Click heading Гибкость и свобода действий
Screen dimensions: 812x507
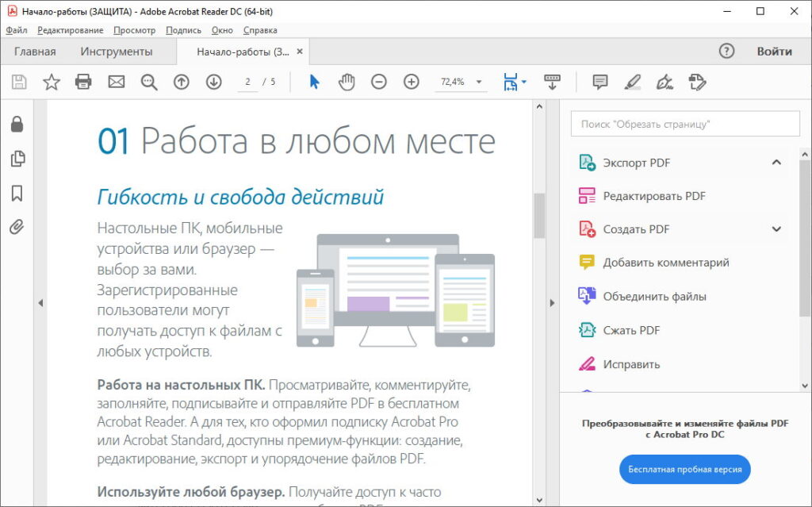[x=240, y=197]
